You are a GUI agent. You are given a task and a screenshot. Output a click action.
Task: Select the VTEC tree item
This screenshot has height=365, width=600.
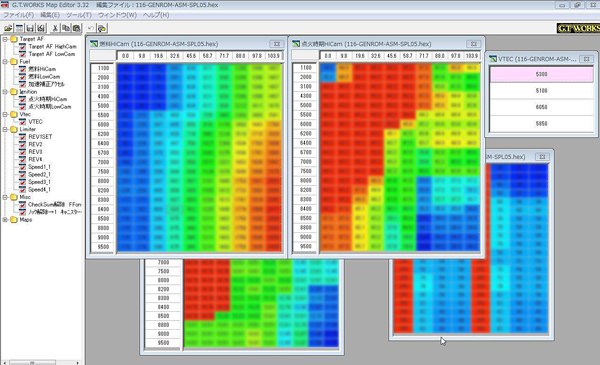click(36, 122)
